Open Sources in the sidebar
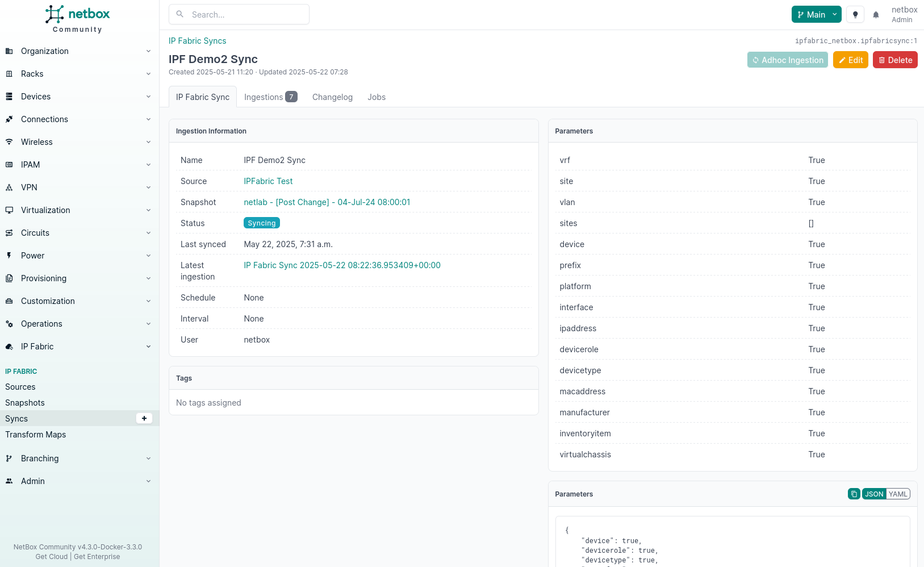 pos(20,387)
